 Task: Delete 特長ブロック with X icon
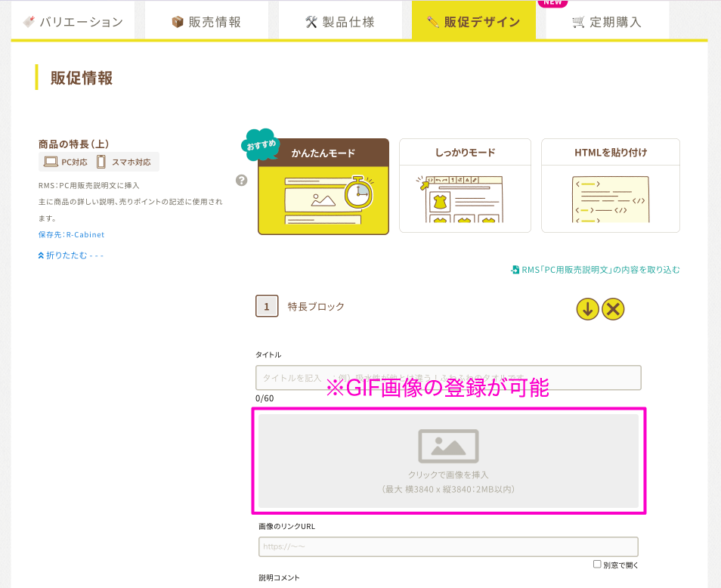613,309
